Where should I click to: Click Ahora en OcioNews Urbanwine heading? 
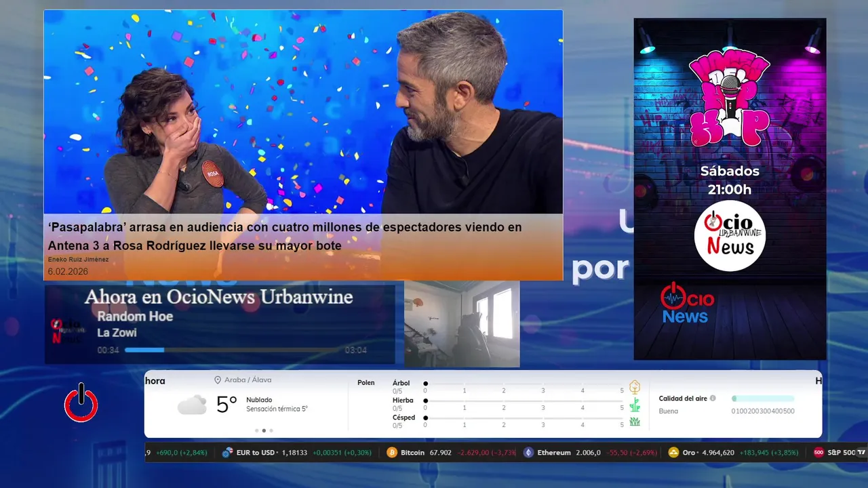pyautogui.click(x=218, y=297)
